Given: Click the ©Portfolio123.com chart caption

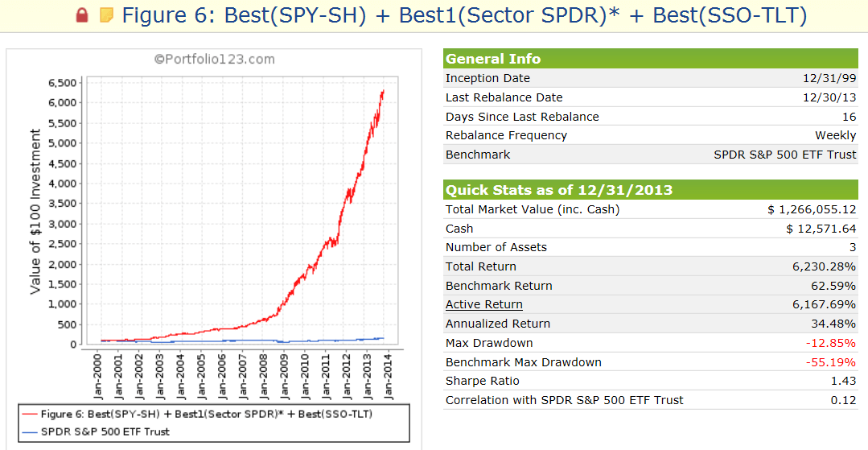Looking at the screenshot, I should point(214,60).
